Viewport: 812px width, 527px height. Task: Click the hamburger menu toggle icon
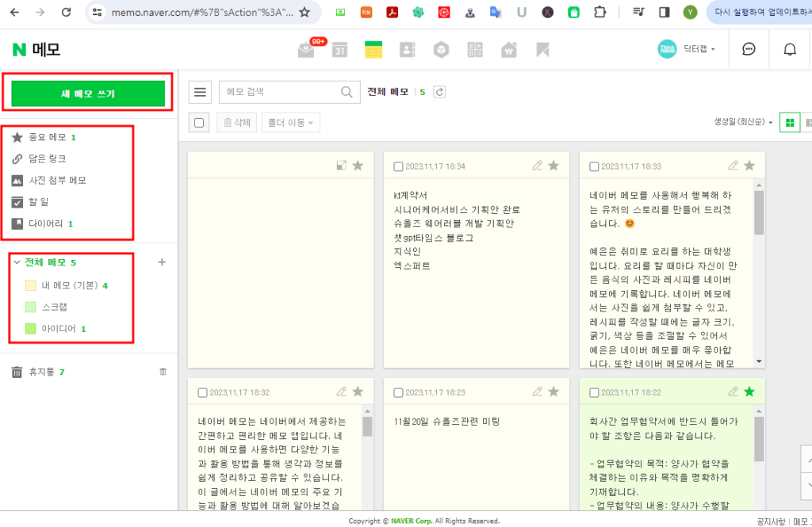pyautogui.click(x=200, y=92)
